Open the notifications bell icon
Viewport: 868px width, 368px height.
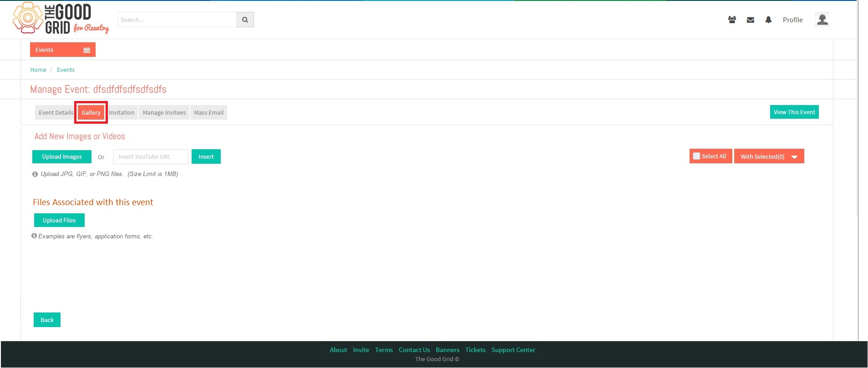coord(768,20)
